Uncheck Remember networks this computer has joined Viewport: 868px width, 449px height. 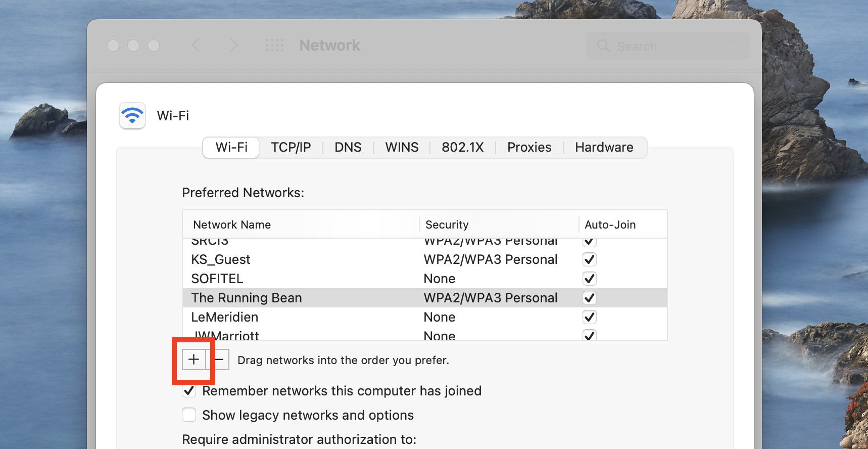[189, 391]
